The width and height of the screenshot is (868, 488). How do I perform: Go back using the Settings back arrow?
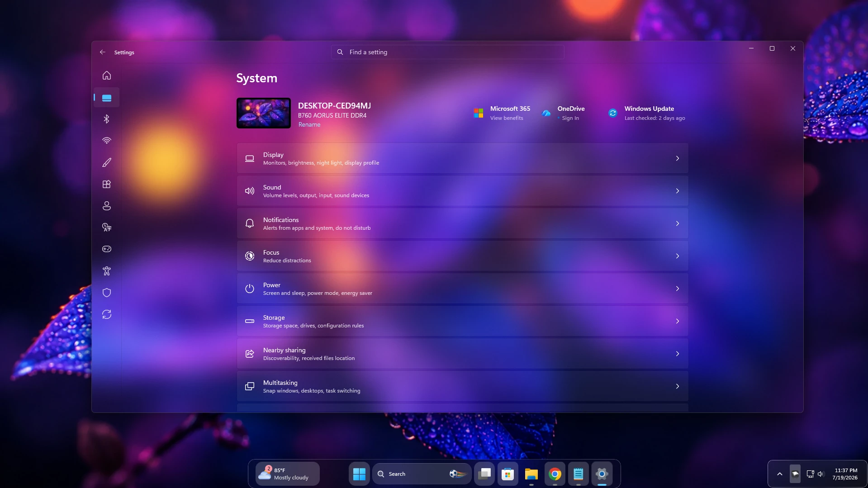103,52
